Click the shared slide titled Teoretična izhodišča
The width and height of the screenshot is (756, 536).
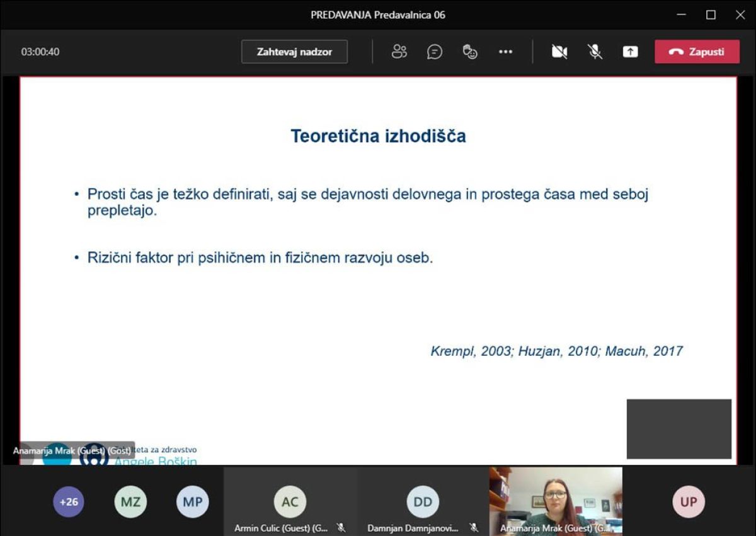point(378,271)
